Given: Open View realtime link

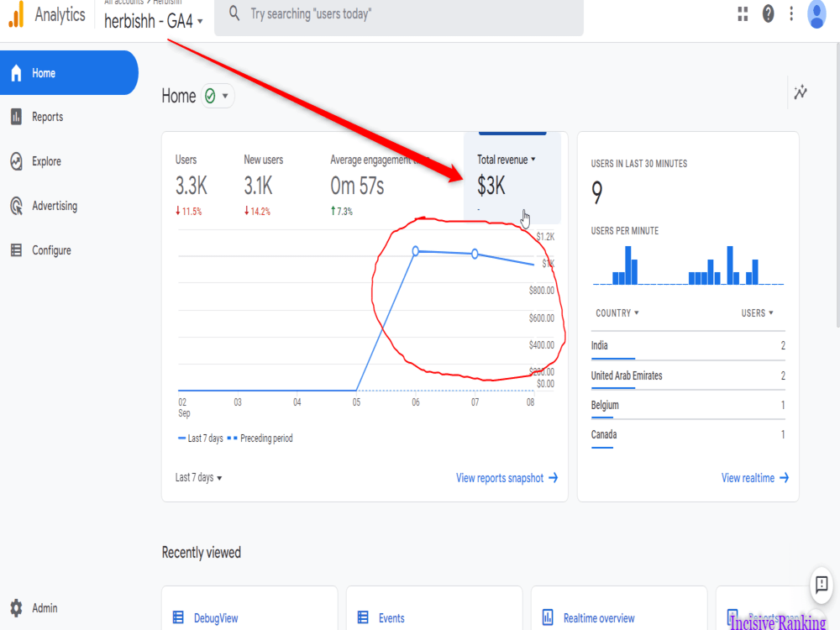Looking at the screenshot, I should click(755, 478).
